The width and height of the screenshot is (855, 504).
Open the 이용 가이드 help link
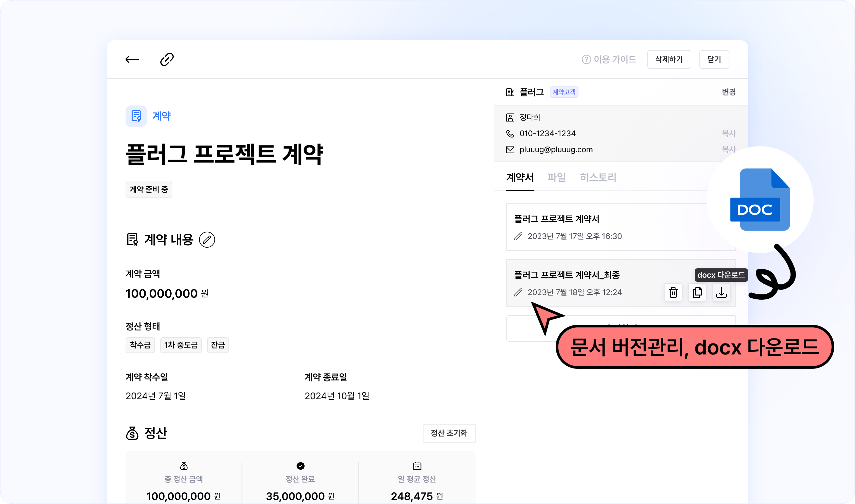[609, 59]
